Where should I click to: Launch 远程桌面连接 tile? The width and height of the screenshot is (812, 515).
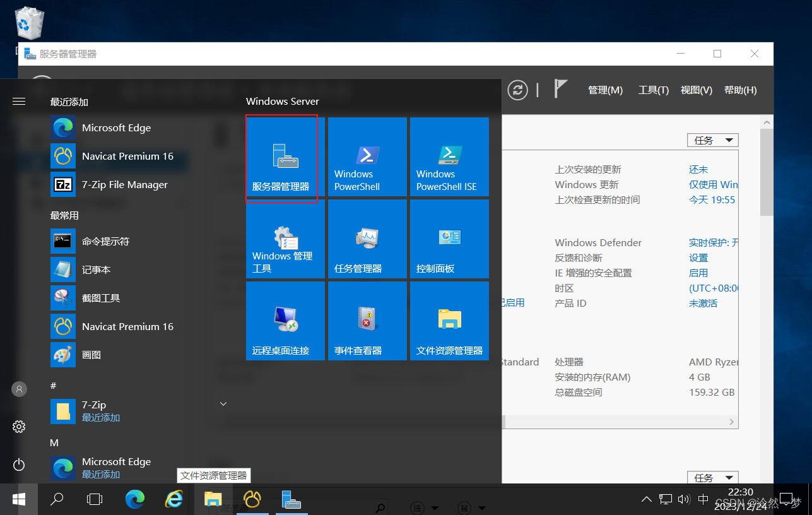(x=285, y=321)
